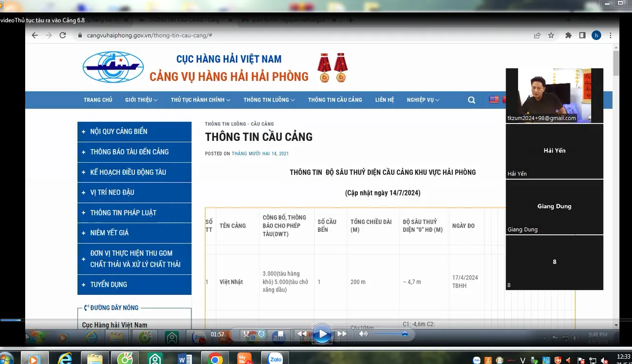Click the site search magnifier icon
632x364 pixels.
click(472, 100)
